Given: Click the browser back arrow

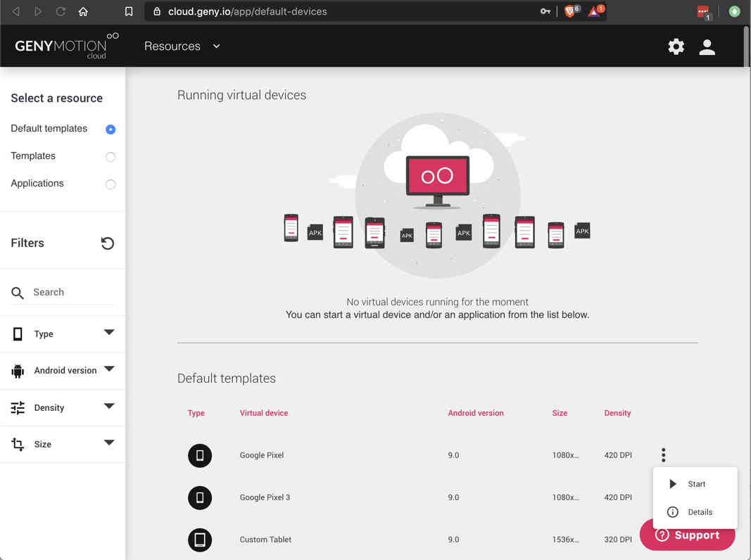Looking at the screenshot, I should coord(15,11).
